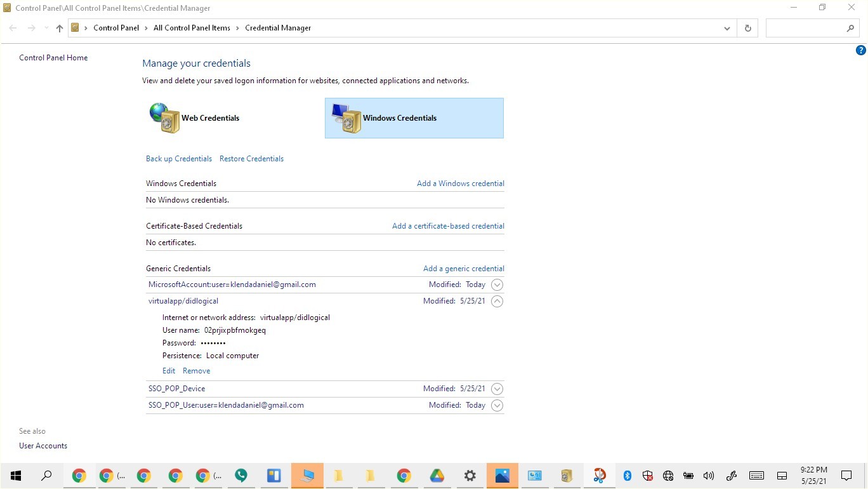Click the Credential Manager breadcrumb

pos(278,28)
